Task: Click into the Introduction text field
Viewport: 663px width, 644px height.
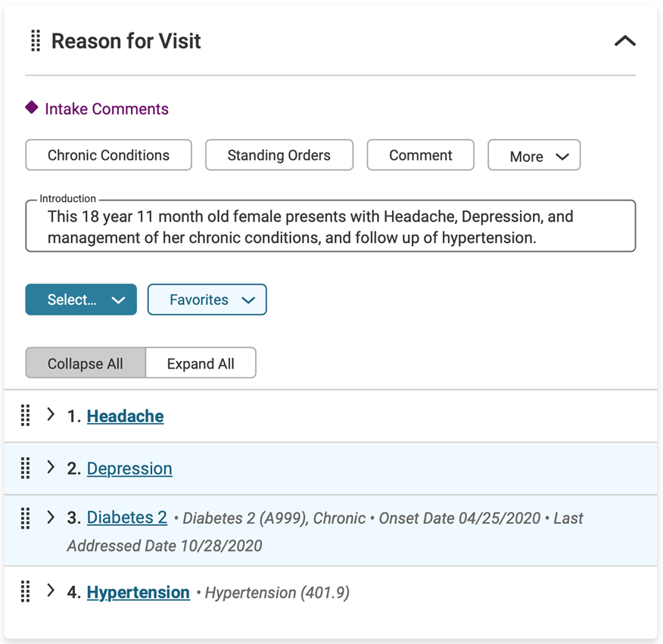Action: 331,226
